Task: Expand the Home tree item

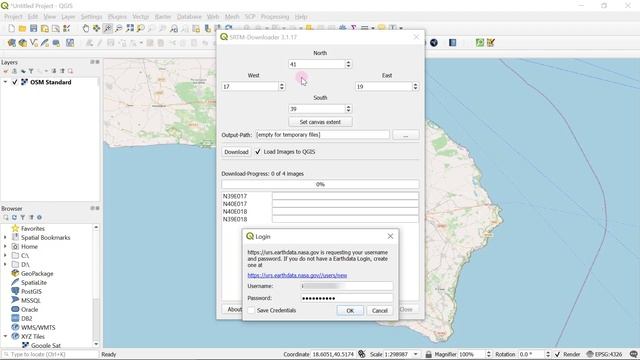Action: click(x=5, y=247)
